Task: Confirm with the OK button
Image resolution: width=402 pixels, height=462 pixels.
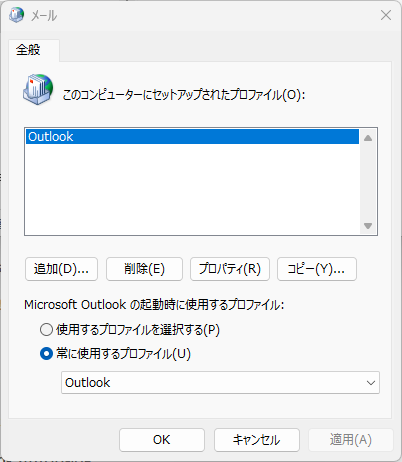Action: (x=162, y=440)
